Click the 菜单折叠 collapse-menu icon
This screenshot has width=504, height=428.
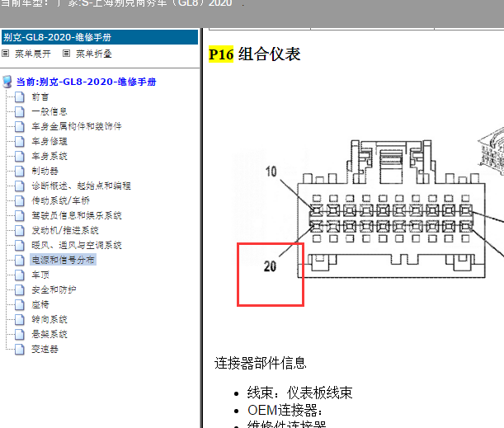point(66,54)
